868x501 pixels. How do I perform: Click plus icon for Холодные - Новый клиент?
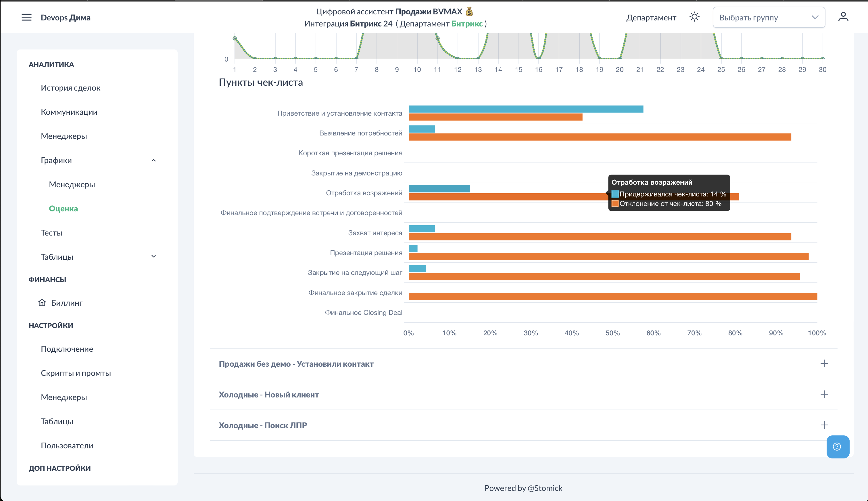pyautogui.click(x=824, y=394)
